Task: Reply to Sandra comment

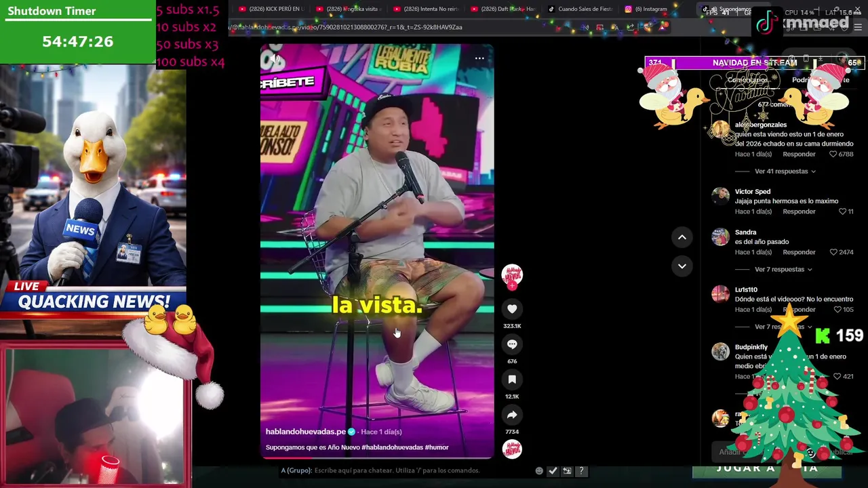Action: 799,252
